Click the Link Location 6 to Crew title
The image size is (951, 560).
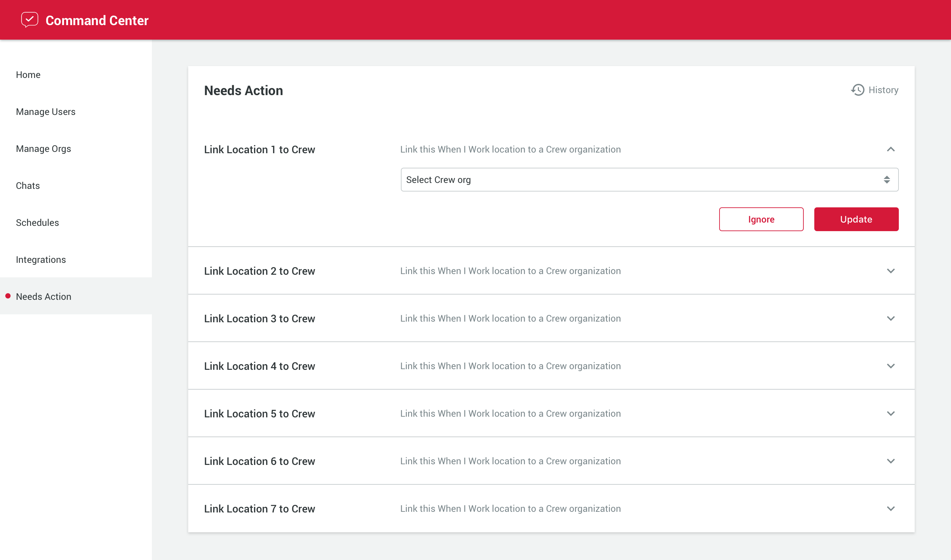[260, 461]
